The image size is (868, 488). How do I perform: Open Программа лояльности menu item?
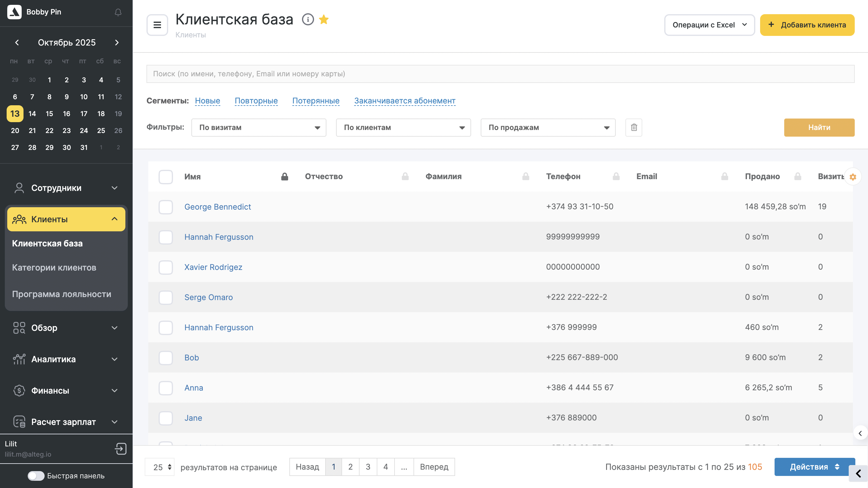coord(62,294)
